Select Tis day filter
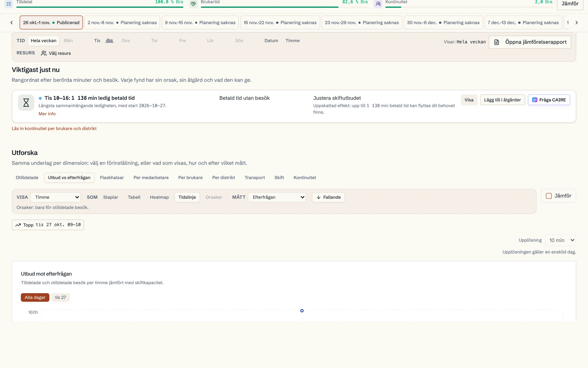The height and width of the screenshot is (368, 588). tap(97, 41)
